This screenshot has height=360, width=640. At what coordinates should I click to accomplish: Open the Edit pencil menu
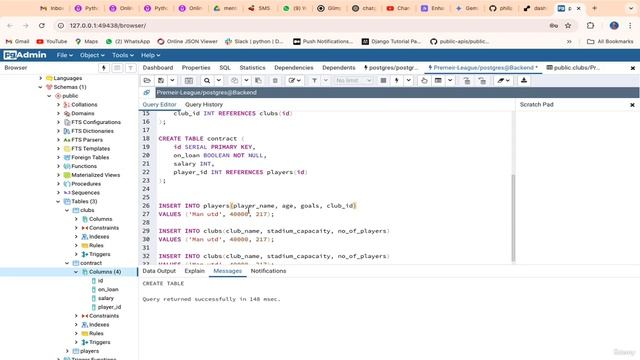click(294, 80)
